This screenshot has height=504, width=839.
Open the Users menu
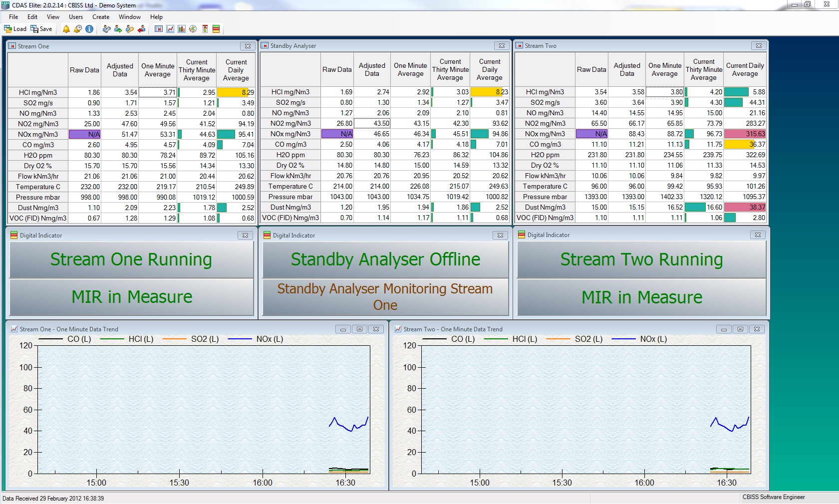pyautogui.click(x=76, y=17)
